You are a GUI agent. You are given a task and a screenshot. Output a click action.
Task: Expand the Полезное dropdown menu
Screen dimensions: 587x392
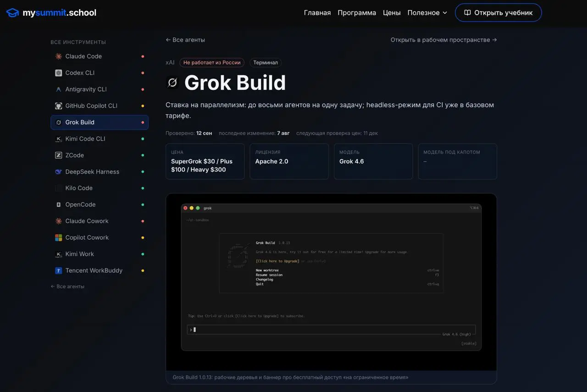click(427, 13)
